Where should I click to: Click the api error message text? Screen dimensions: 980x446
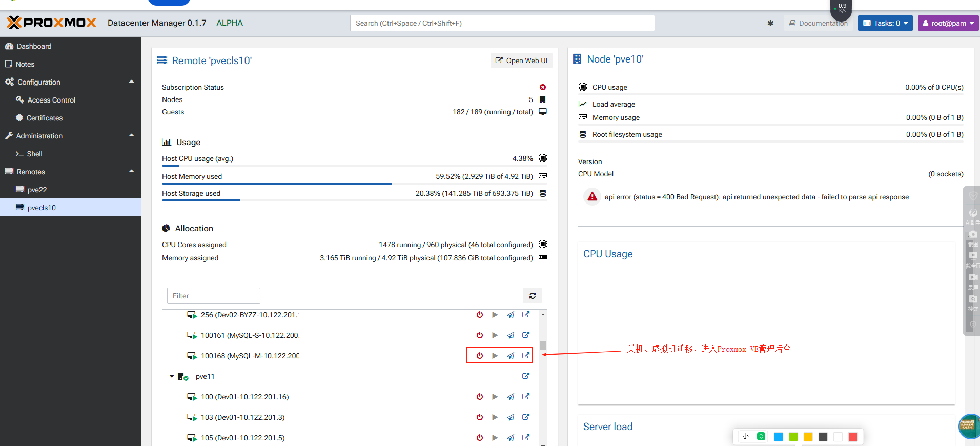pos(757,197)
